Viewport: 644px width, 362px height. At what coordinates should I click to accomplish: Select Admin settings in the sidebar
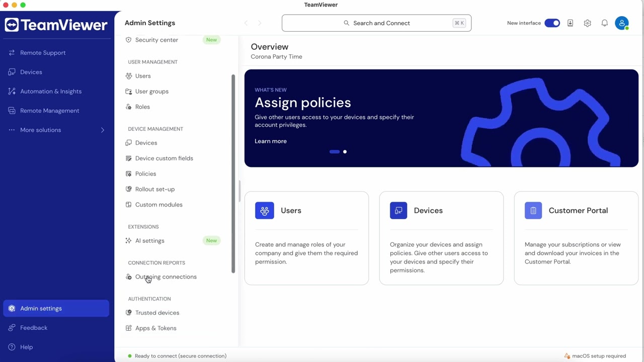point(56,309)
